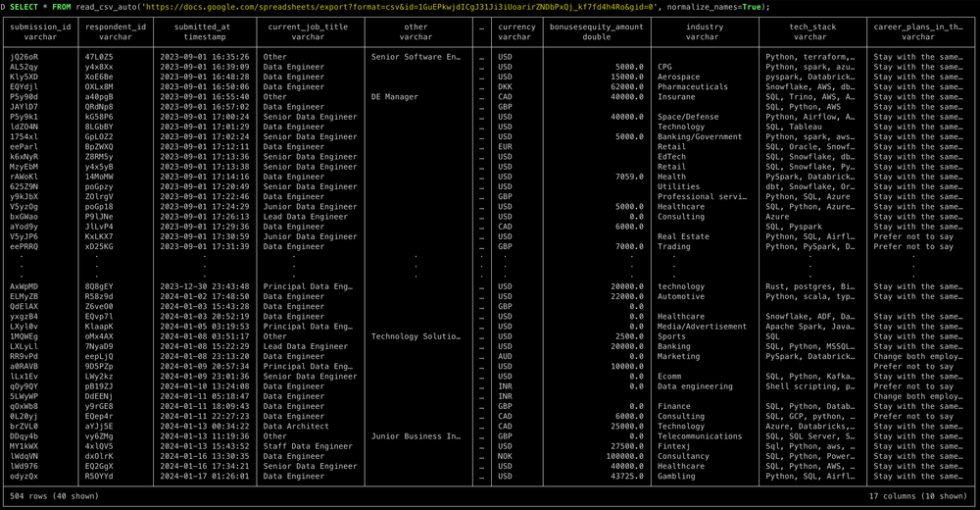Screen dimensions: 980x510
Task: Click the 'Automotive' industry cell
Action: (x=681, y=296)
